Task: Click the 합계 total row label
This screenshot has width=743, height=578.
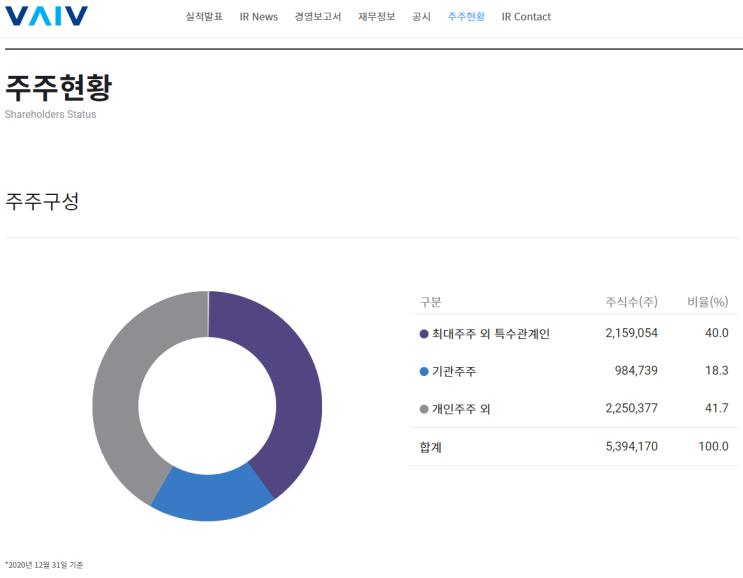Action: click(x=430, y=447)
